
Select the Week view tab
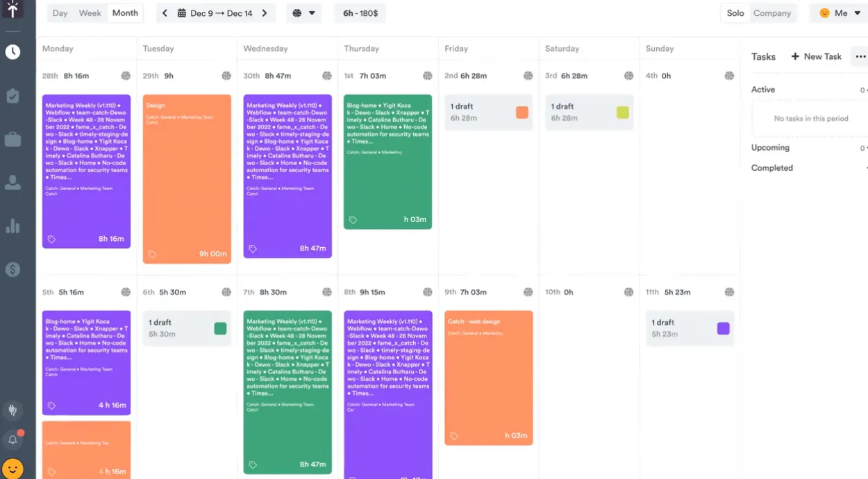[x=90, y=13]
